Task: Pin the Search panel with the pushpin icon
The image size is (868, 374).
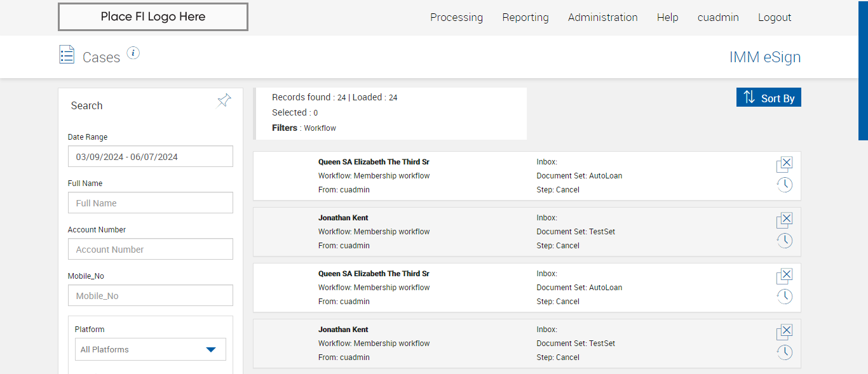Action: coord(224,100)
